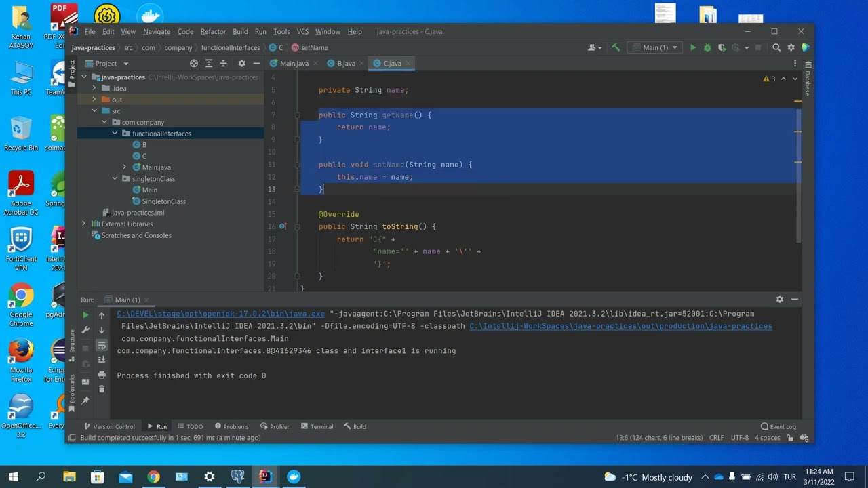The width and height of the screenshot is (868, 488).
Task: Toggle tool window bars with status bar corner icon
Action: (72, 438)
